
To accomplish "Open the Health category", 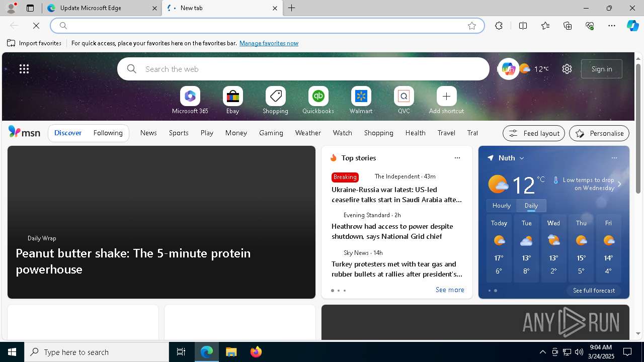I will pyautogui.click(x=416, y=133).
